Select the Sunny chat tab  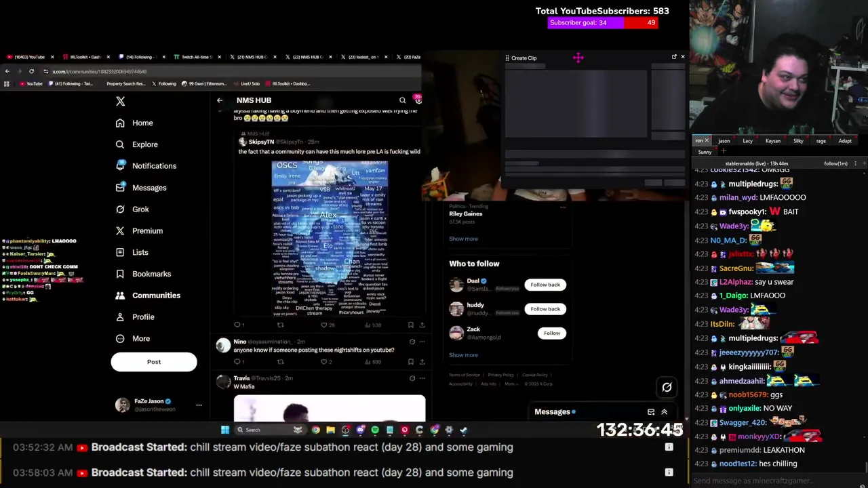pyautogui.click(x=705, y=152)
